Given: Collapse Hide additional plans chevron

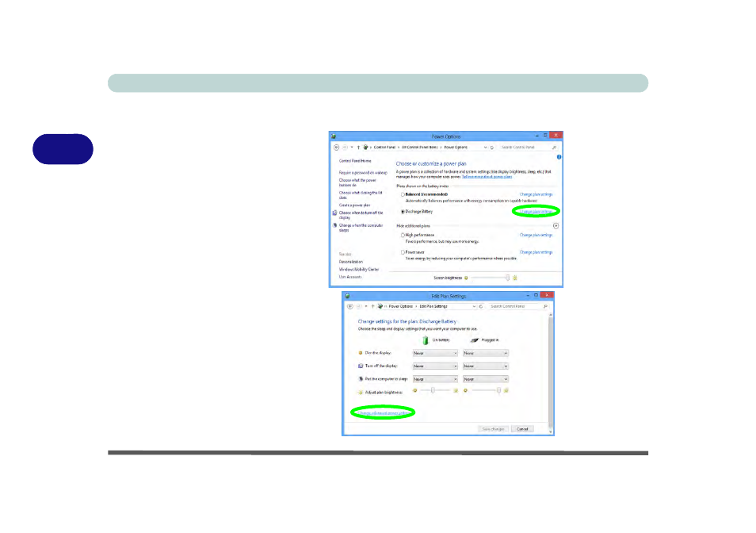Looking at the screenshot, I should (556, 226).
